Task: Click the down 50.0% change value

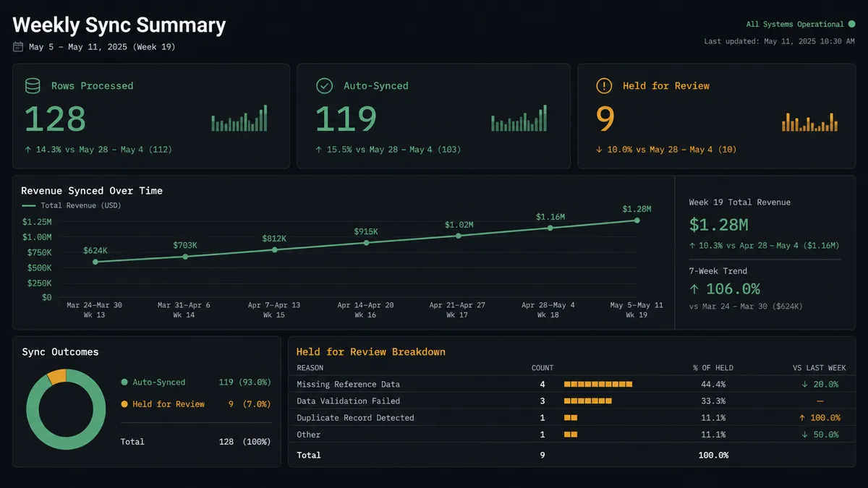Action: click(x=820, y=435)
